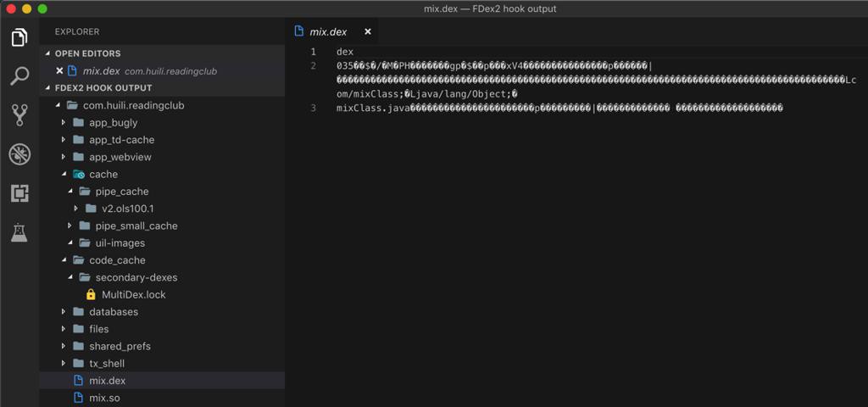
Task: Open the Source Control view icon
Action: click(19, 115)
